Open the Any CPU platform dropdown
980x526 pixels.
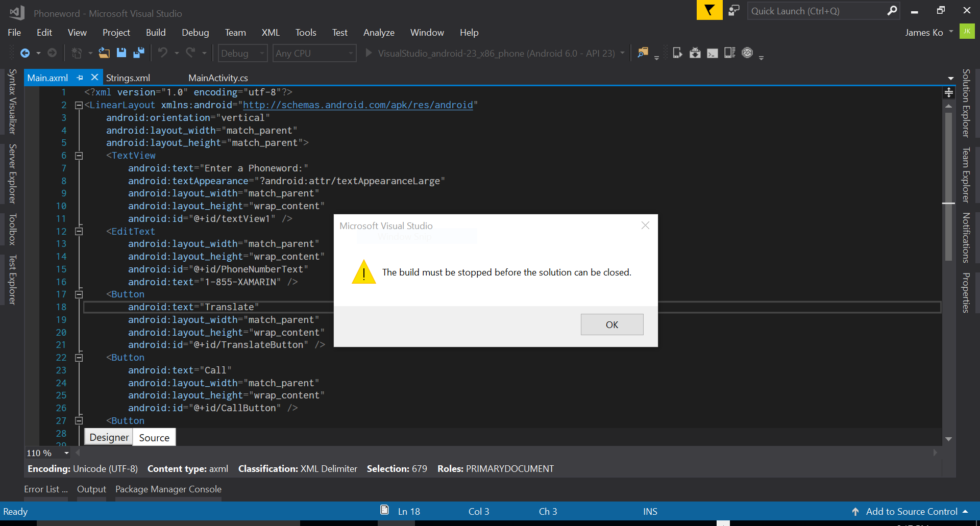(314, 53)
